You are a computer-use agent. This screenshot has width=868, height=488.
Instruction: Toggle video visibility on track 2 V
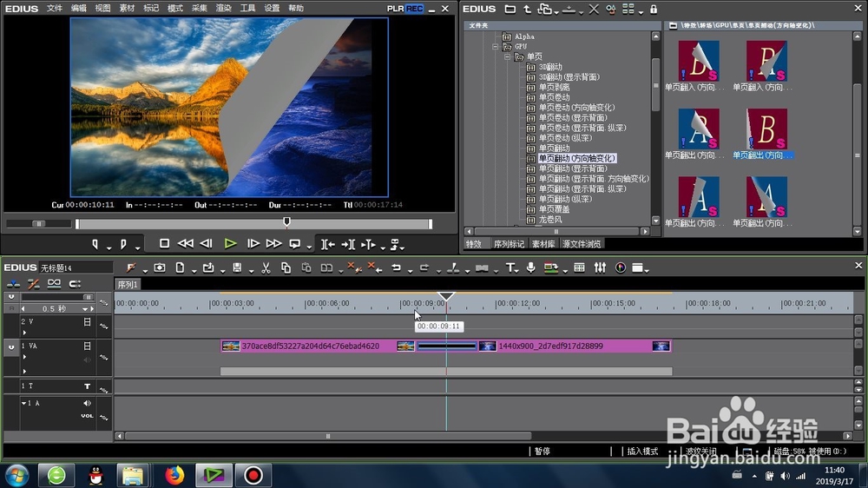(x=87, y=322)
